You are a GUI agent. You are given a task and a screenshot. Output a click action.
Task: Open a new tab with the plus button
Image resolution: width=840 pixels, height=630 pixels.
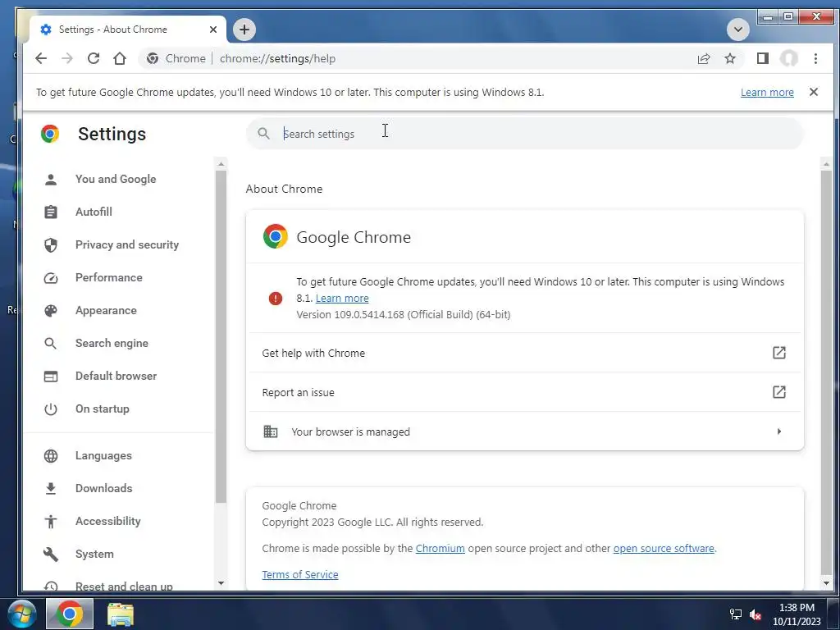pos(244,30)
